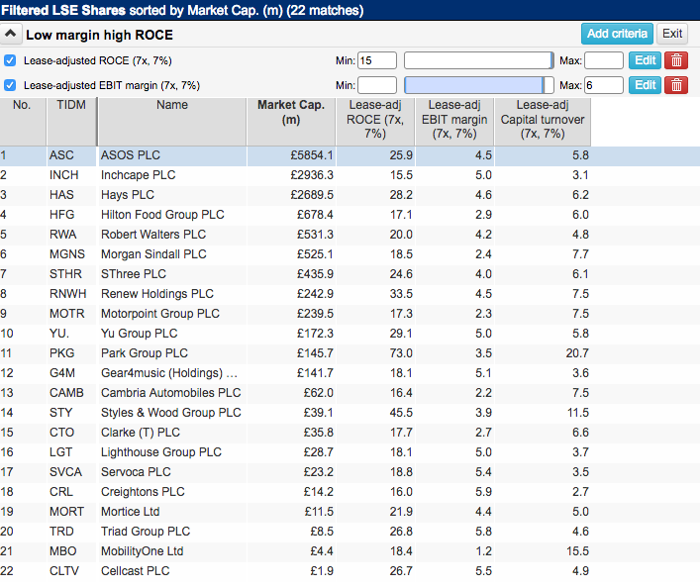Sort by Lease-adj Capital turnover column header
This screenshot has height=588, width=700.
(543, 122)
